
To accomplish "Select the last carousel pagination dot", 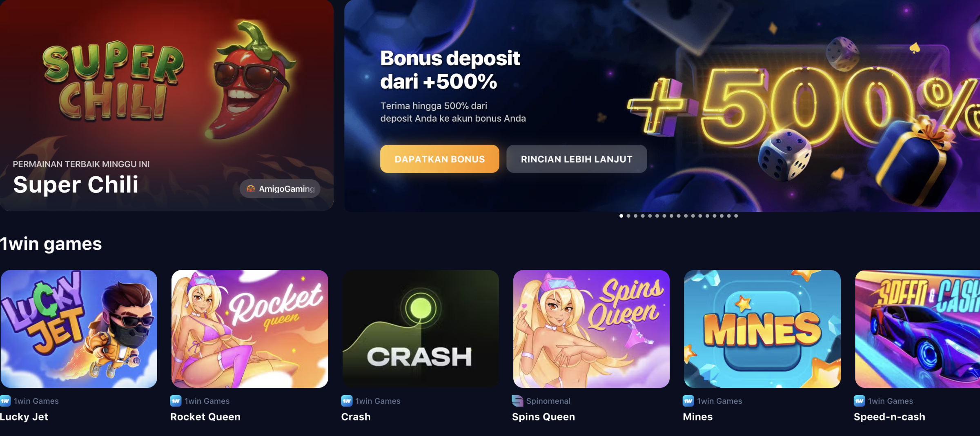I will 736,216.
